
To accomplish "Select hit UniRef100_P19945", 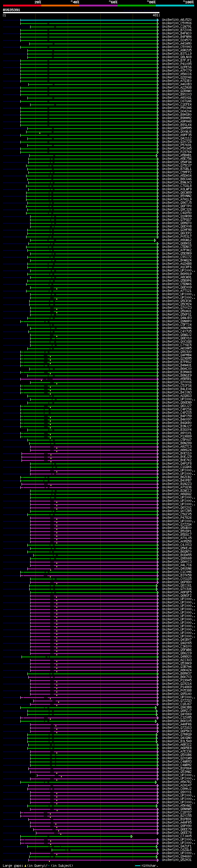I will pyautogui.click(x=177, y=680).
